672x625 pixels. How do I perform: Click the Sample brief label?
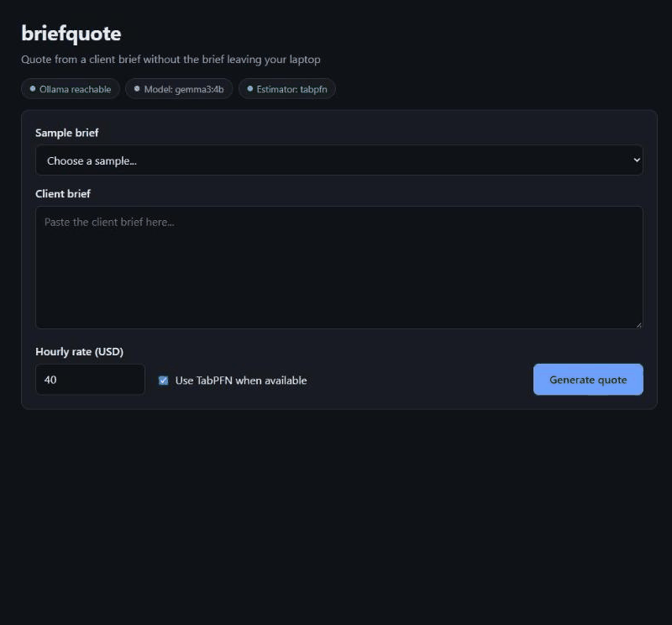(67, 134)
